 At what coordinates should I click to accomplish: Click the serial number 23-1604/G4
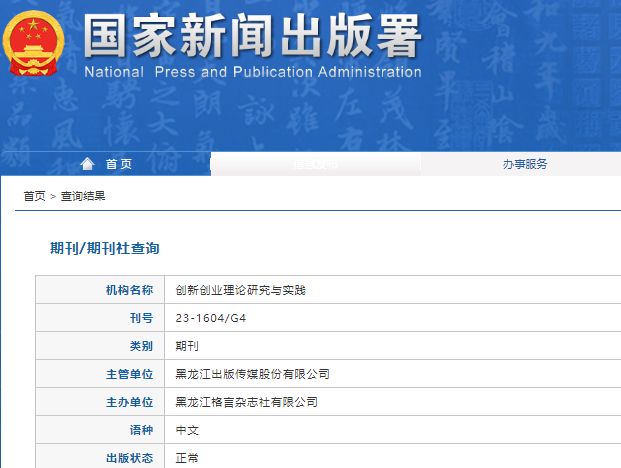tap(209, 318)
